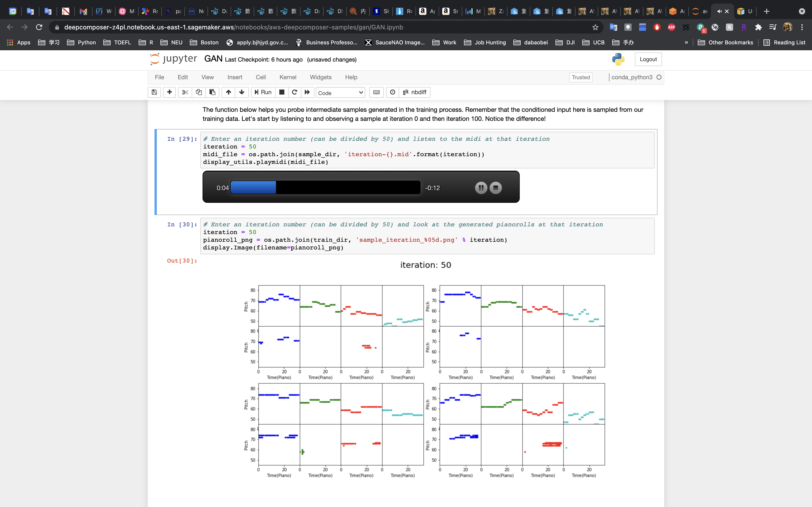Screen dimensions: 812x507
Task: Open the Kernel menu
Action: pos(288,77)
